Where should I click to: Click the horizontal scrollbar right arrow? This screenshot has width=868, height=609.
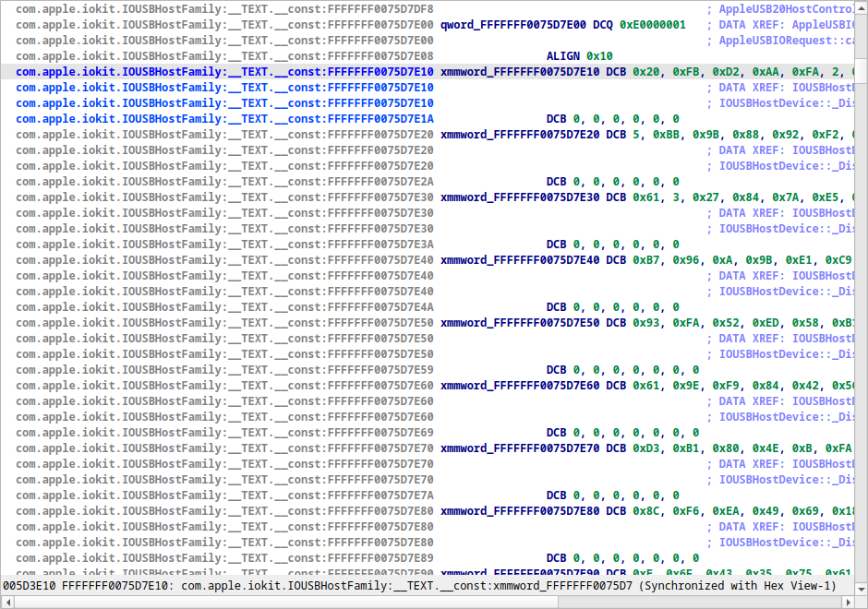click(x=848, y=602)
